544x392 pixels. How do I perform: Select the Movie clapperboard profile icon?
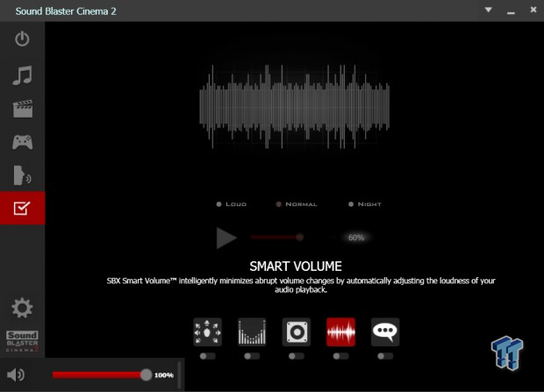[23, 109]
